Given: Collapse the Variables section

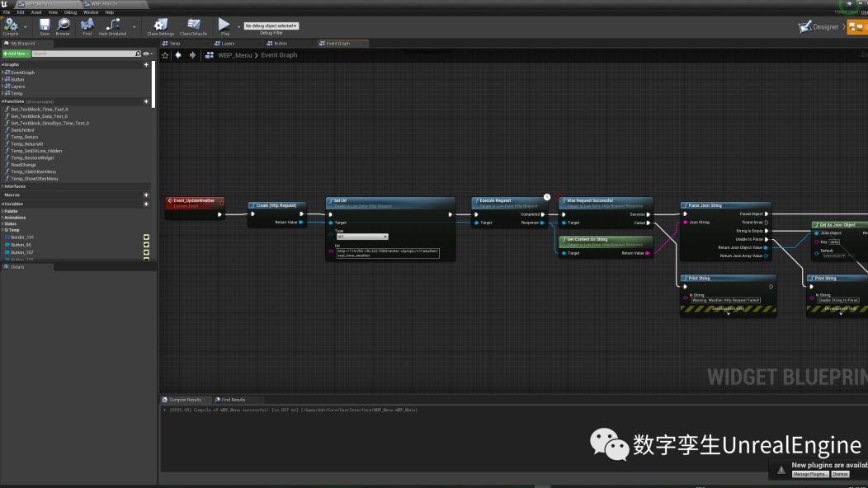Looking at the screenshot, I should [x=2, y=204].
